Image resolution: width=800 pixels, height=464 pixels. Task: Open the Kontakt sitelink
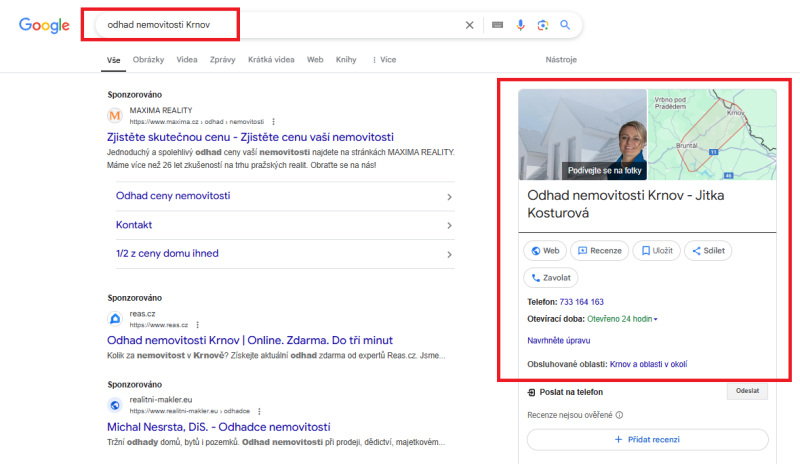tap(134, 225)
